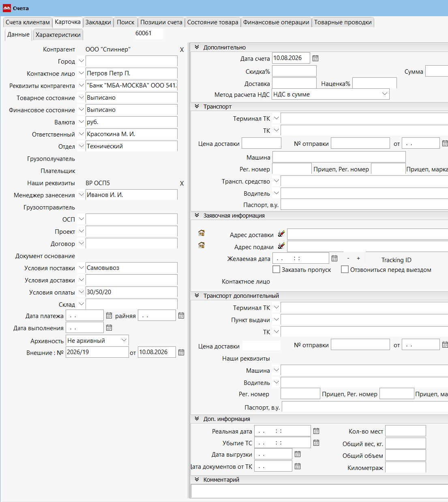This screenshot has width=448, height=502.
Task: Click edit icon beside Адрес подачи
Action: (281, 246)
